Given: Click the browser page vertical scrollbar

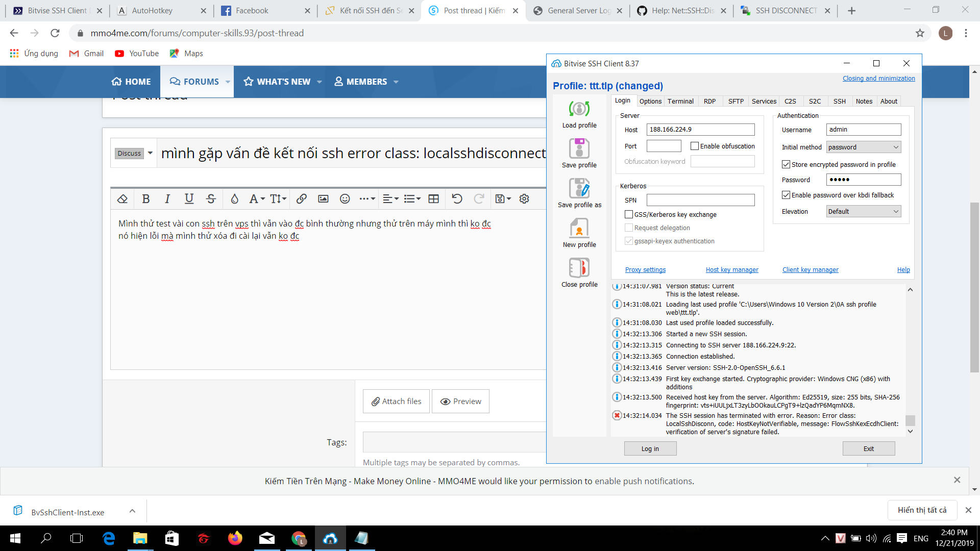Looking at the screenshot, I should tap(974, 288).
